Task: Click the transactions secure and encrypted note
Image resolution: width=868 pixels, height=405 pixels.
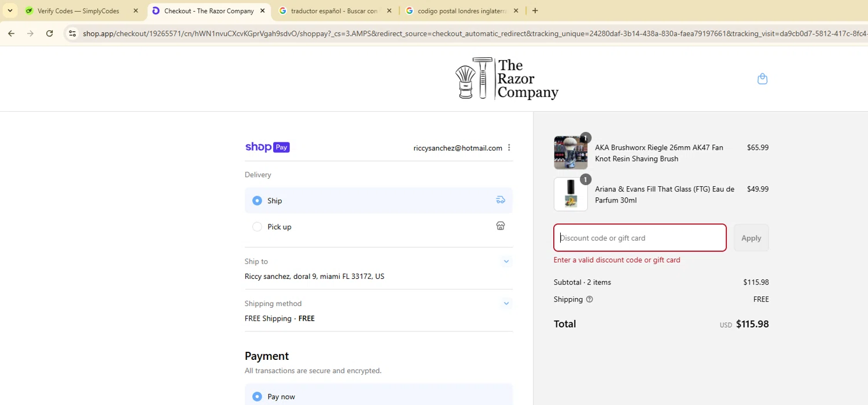Action: point(313,371)
